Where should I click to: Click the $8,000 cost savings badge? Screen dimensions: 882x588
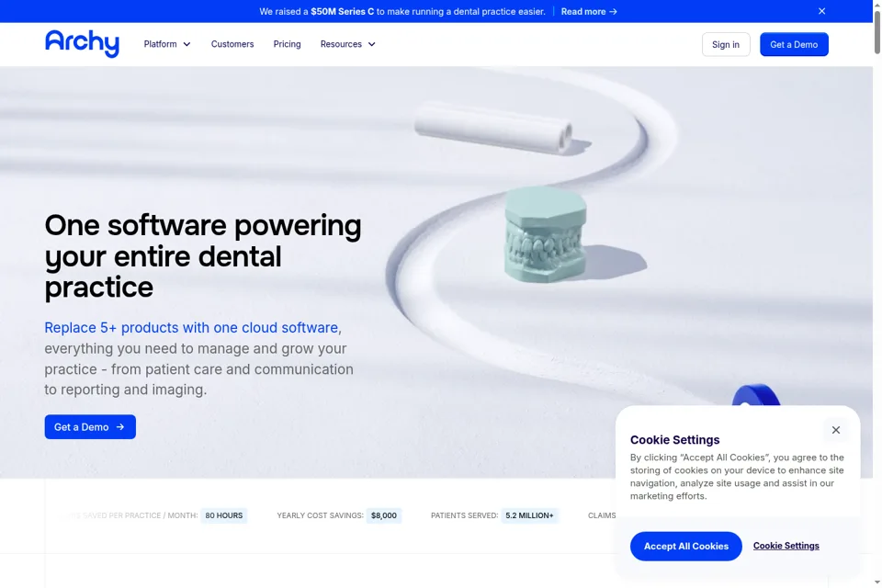384,515
